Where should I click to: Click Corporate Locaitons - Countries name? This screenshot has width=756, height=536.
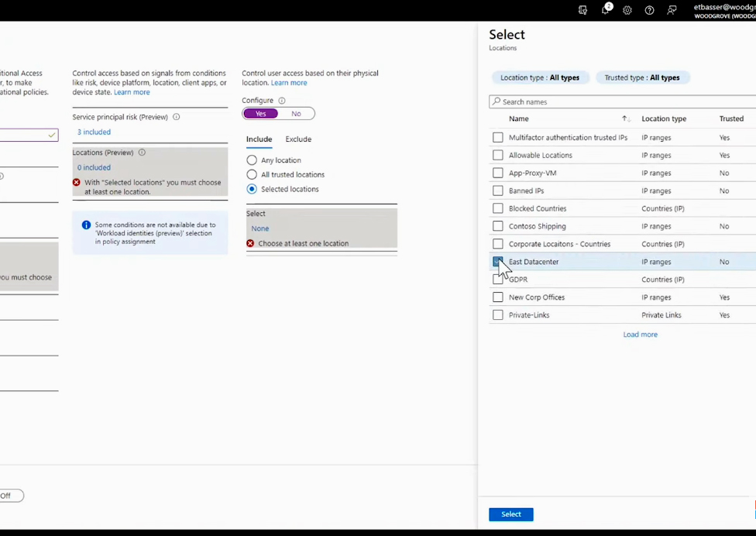[559, 244]
